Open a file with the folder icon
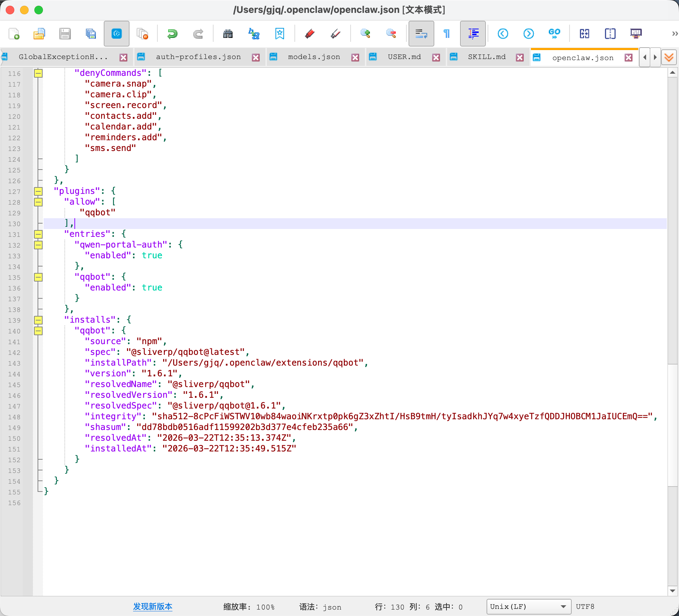 tap(39, 34)
